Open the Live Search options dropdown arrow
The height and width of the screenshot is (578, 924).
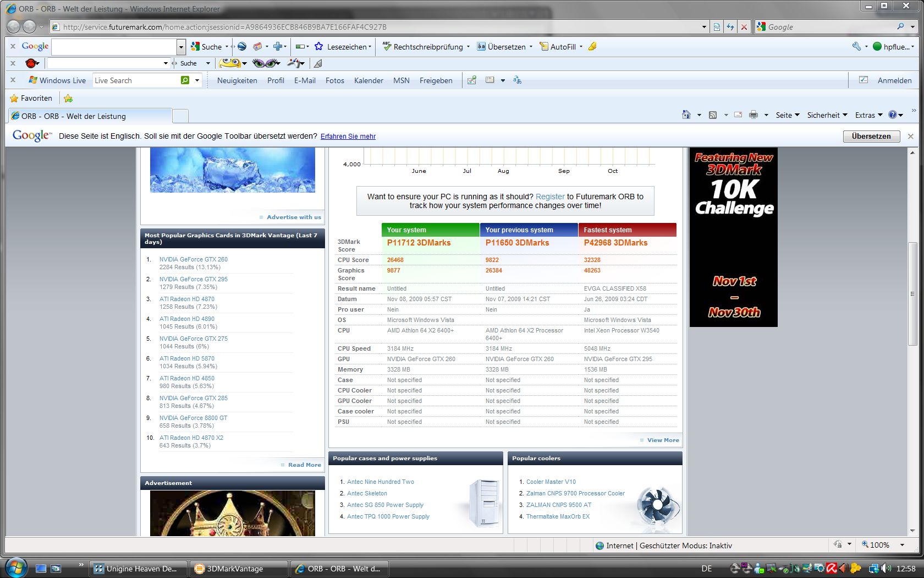pos(197,80)
